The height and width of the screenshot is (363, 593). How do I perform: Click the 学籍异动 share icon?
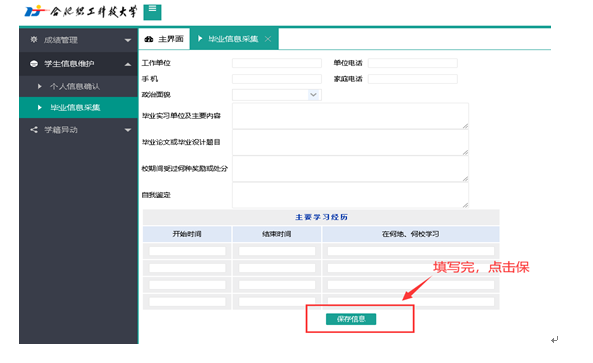point(34,130)
